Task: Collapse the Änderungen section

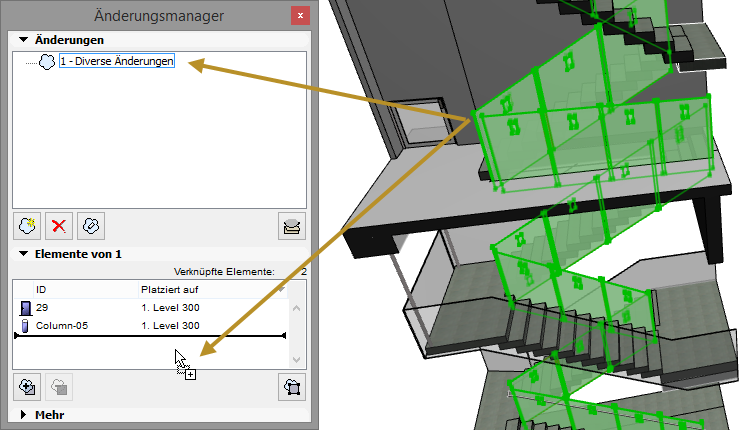Action: pyautogui.click(x=23, y=40)
